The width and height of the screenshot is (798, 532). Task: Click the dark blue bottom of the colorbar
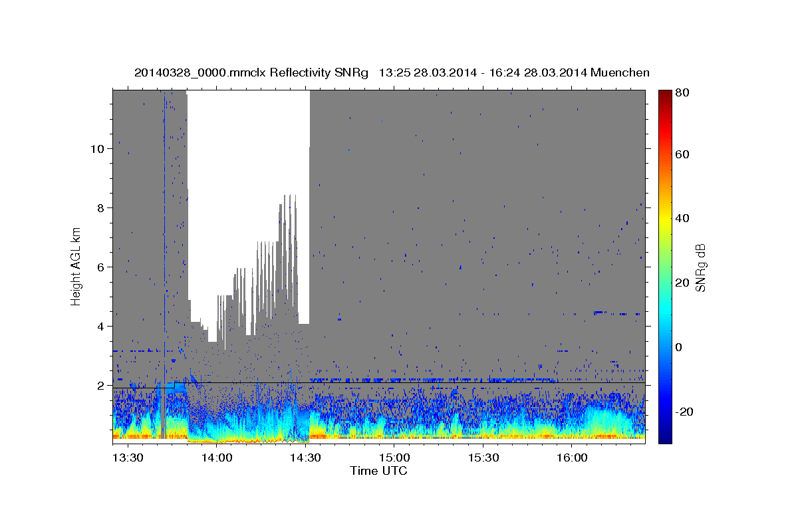point(664,437)
